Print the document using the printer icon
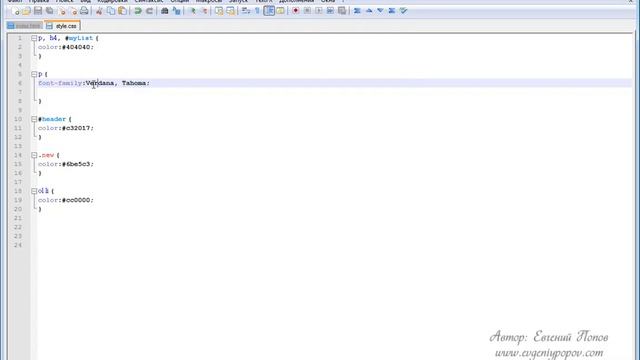This screenshot has height=360, width=640. [x=84, y=11]
